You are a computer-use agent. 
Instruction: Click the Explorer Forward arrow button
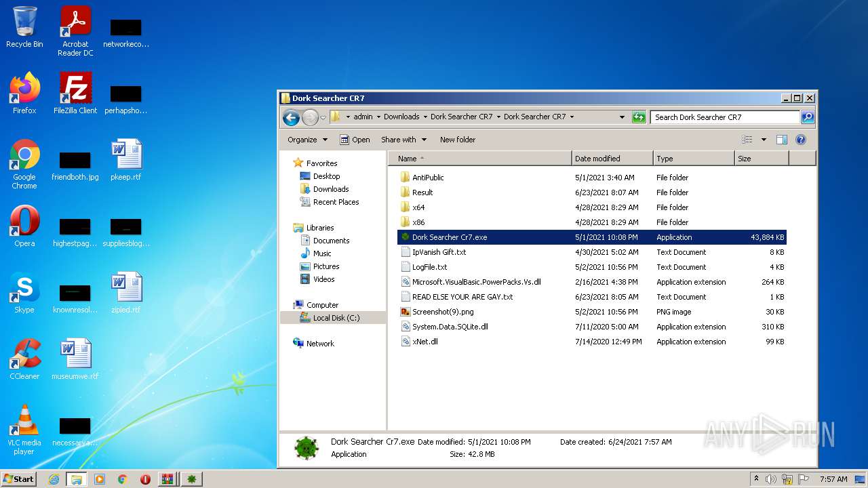pos(310,117)
